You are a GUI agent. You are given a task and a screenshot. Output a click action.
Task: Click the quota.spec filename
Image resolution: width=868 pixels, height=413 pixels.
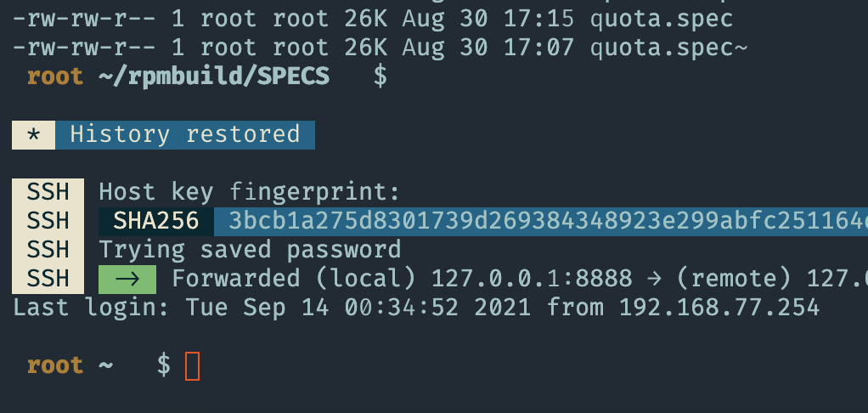coord(662,20)
